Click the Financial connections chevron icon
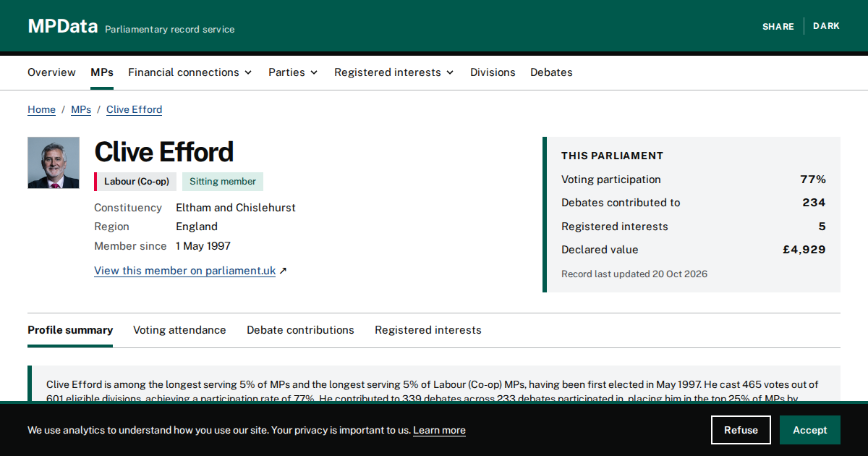This screenshot has width=868, height=456. point(248,72)
